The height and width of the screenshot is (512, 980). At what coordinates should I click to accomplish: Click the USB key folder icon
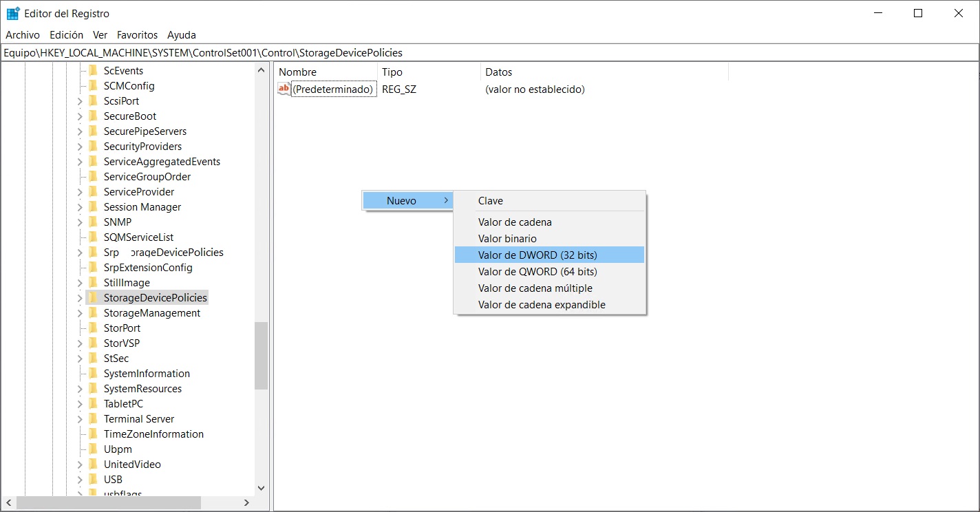[x=93, y=480]
